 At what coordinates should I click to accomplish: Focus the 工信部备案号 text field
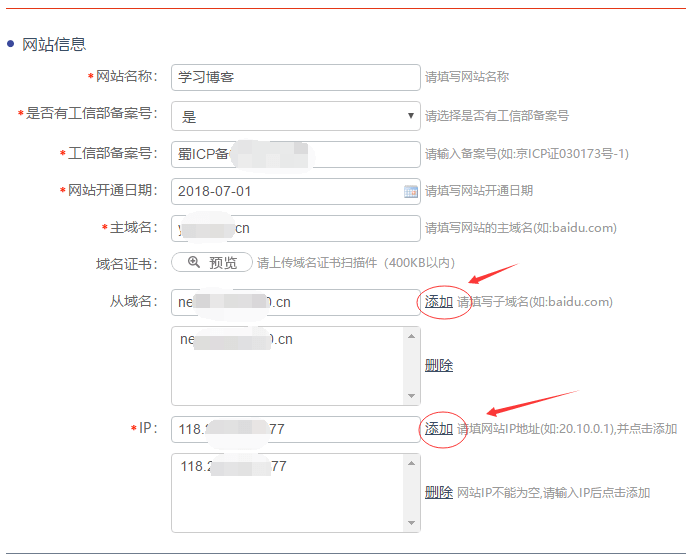pyautogui.click(x=295, y=154)
